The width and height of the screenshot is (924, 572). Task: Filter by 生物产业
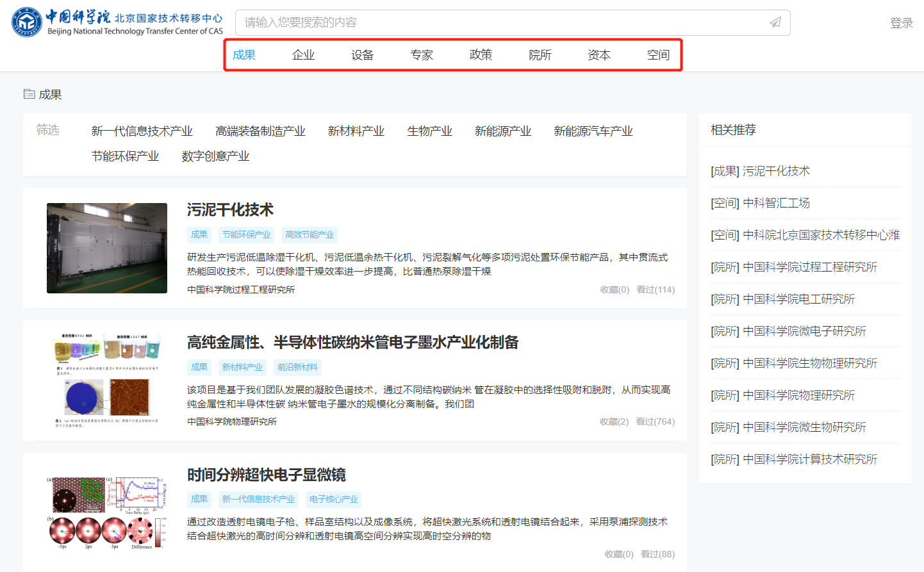tap(429, 131)
